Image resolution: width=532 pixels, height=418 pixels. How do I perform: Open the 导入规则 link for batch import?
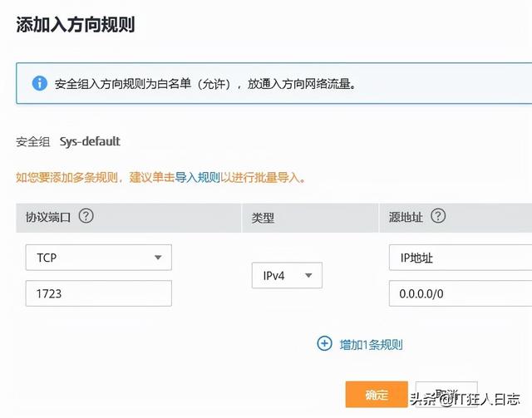coord(198,178)
